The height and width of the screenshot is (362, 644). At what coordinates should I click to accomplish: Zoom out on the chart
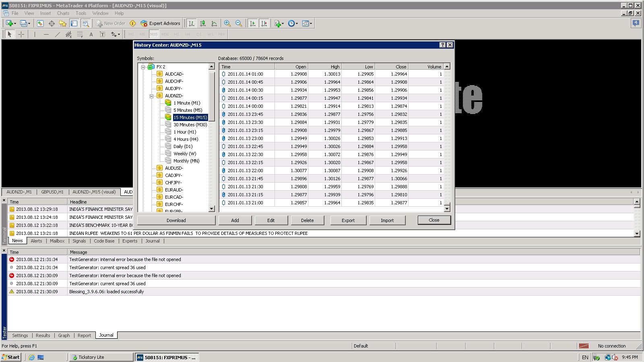[239, 23]
